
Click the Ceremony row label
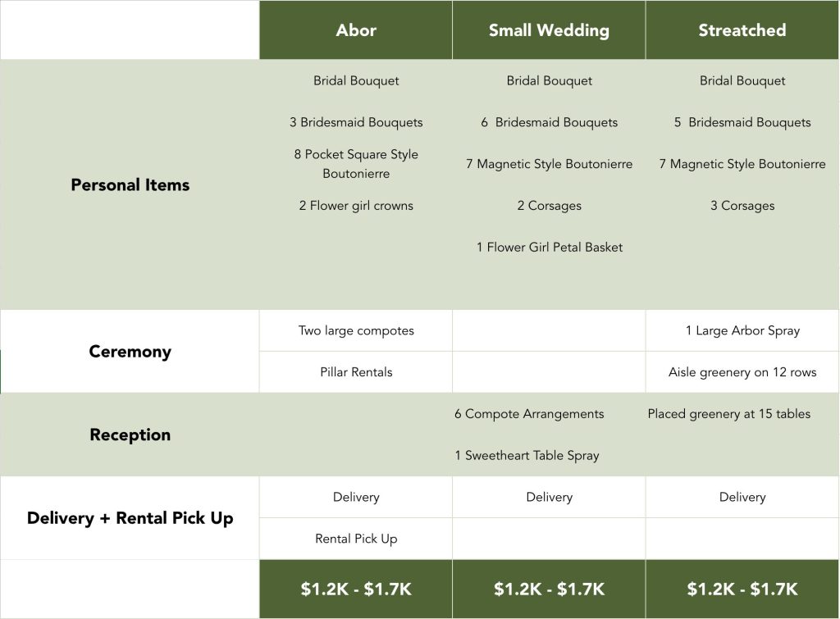pos(130,352)
